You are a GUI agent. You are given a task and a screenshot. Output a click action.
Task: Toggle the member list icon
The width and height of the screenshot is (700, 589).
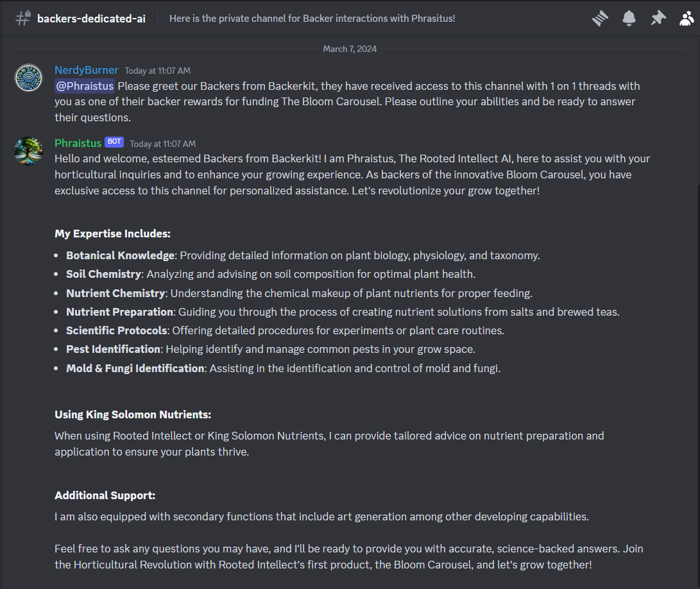(x=686, y=19)
